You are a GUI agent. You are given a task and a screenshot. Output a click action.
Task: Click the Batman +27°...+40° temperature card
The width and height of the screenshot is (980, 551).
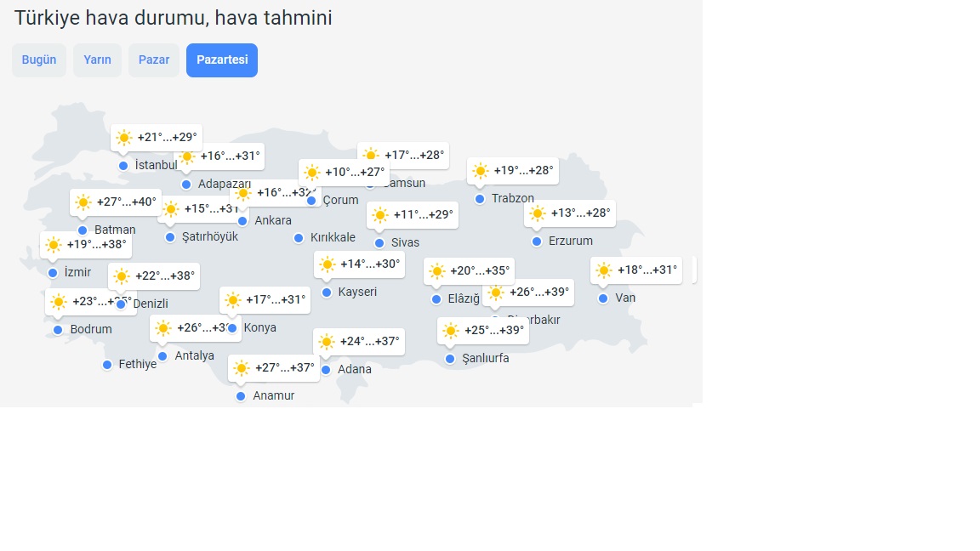(116, 202)
